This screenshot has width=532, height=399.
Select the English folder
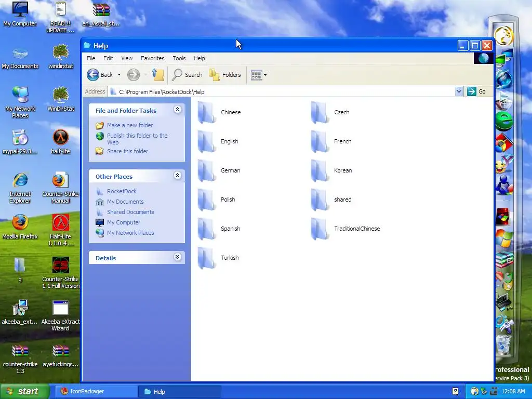pyautogui.click(x=218, y=141)
